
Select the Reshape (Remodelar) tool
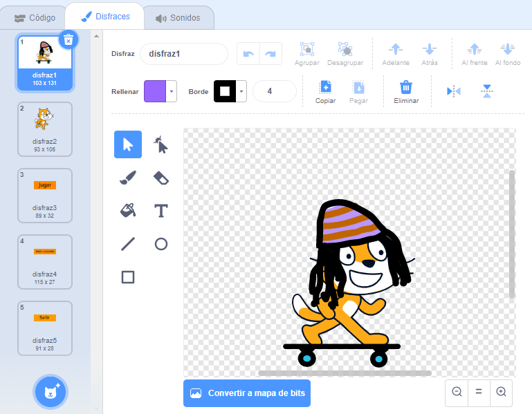click(x=160, y=144)
